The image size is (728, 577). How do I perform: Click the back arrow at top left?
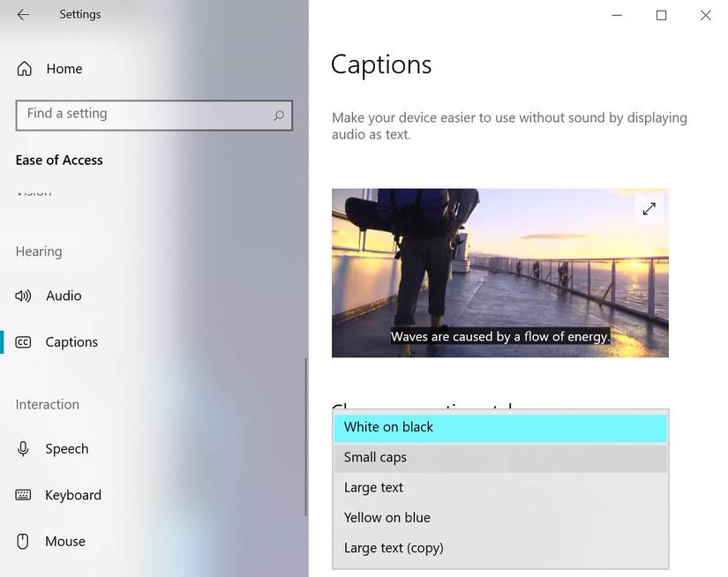coord(22,14)
